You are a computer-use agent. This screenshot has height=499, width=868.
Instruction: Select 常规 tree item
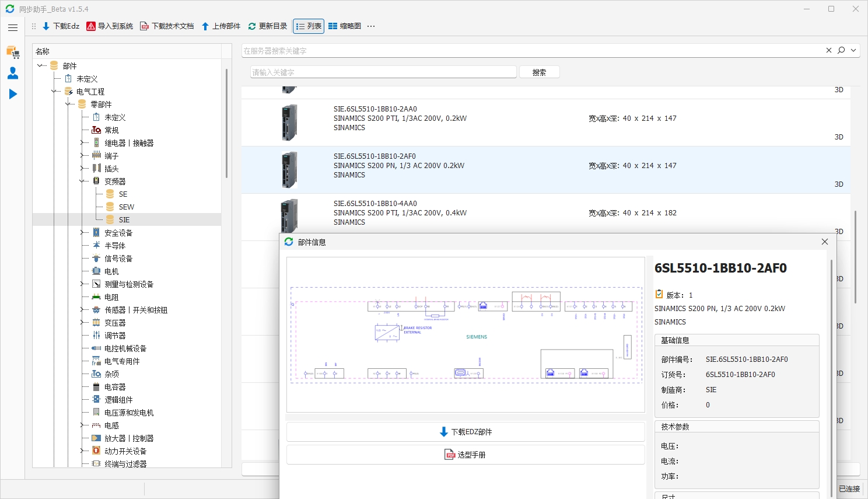[x=111, y=130]
